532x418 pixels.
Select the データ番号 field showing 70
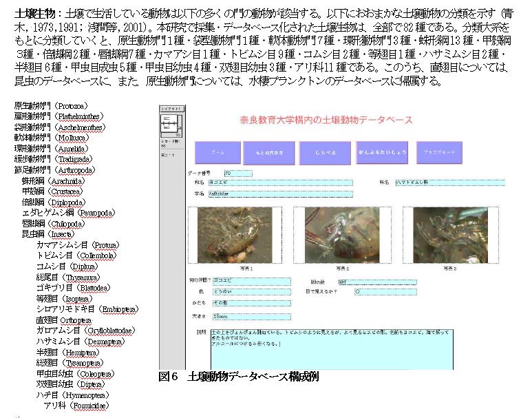coord(238,174)
